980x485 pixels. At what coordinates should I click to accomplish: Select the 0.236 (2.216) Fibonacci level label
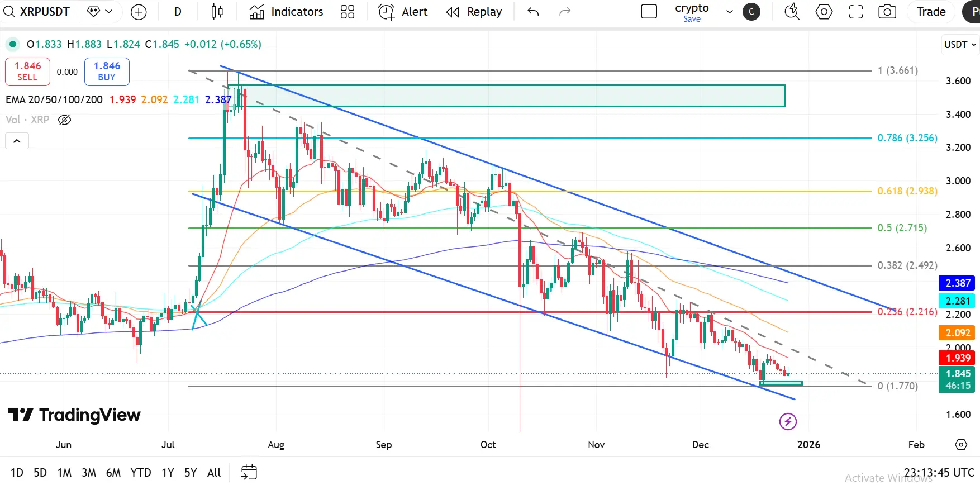(x=907, y=312)
